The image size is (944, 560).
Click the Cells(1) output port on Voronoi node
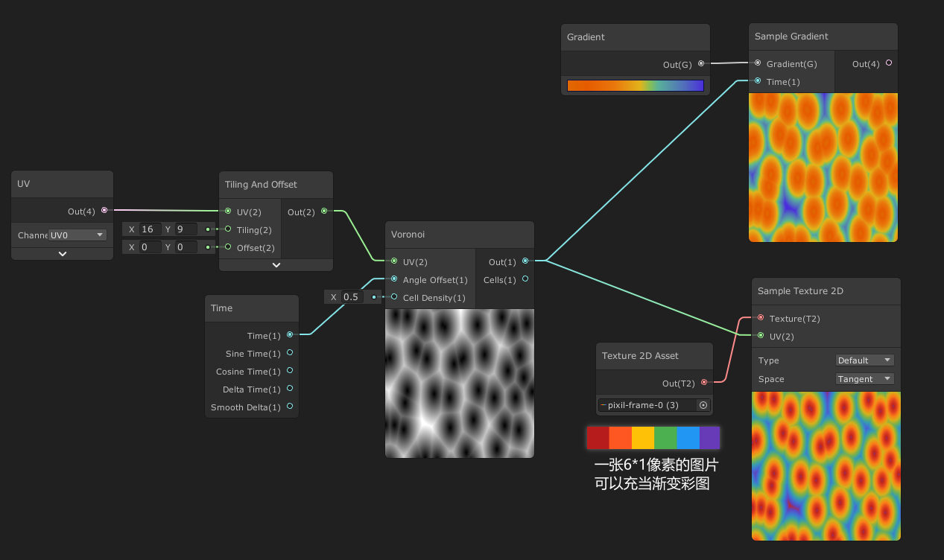click(x=525, y=279)
